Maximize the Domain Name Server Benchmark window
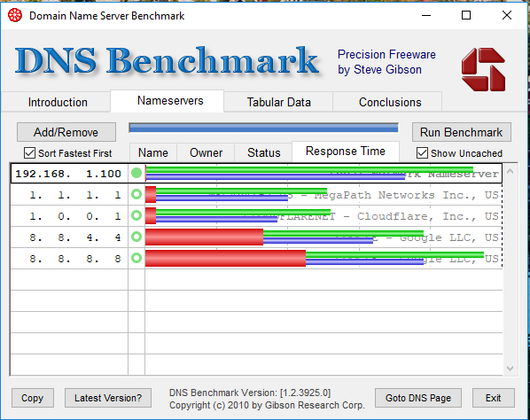530x420 pixels. pos(466,15)
